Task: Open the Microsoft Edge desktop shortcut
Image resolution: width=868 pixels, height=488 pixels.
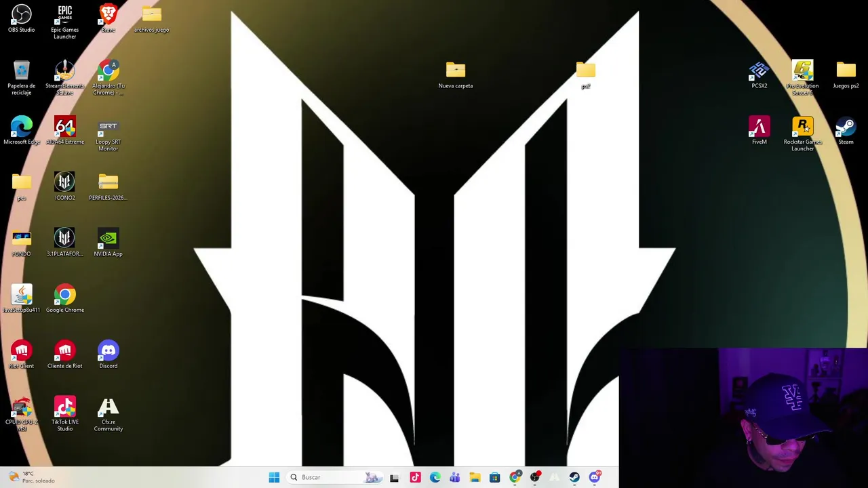Action: pyautogui.click(x=21, y=131)
